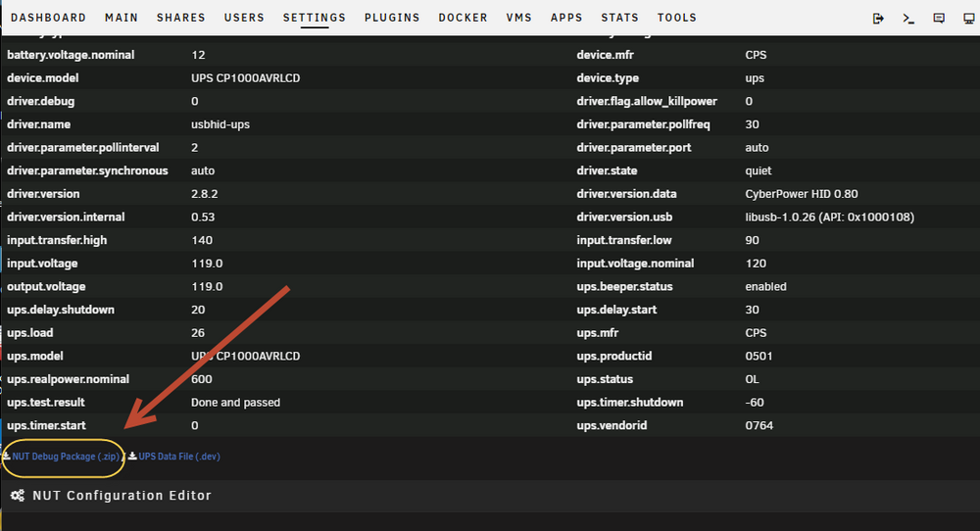Viewport: 980px width, 531px height.
Task: Click the input.voltage.nominal value 120
Action: pos(756,263)
